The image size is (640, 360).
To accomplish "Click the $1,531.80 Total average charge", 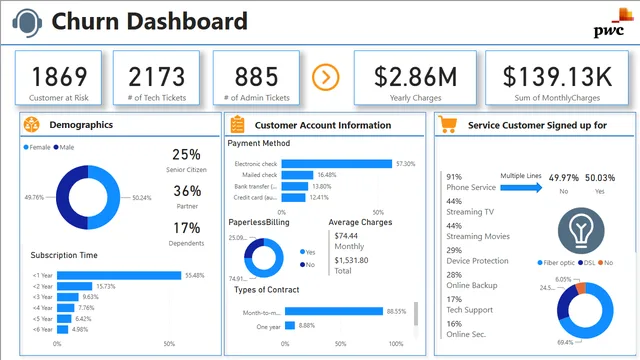I will (x=351, y=265).
